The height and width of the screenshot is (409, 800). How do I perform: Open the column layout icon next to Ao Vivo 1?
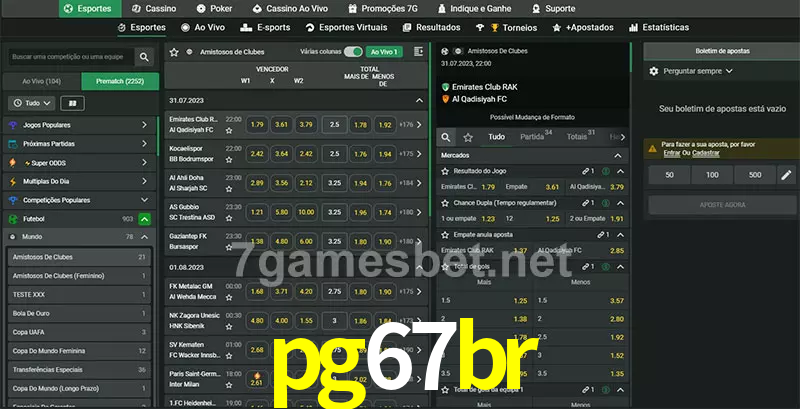point(418,52)
